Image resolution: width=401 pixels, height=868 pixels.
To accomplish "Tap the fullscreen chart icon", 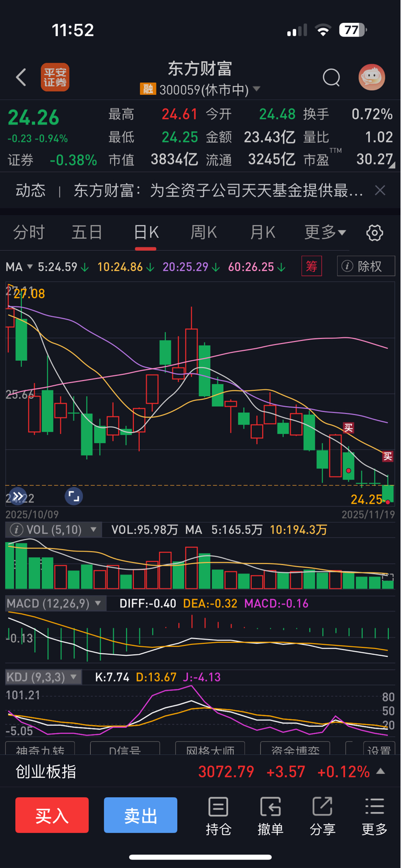I will click(74, 497).
